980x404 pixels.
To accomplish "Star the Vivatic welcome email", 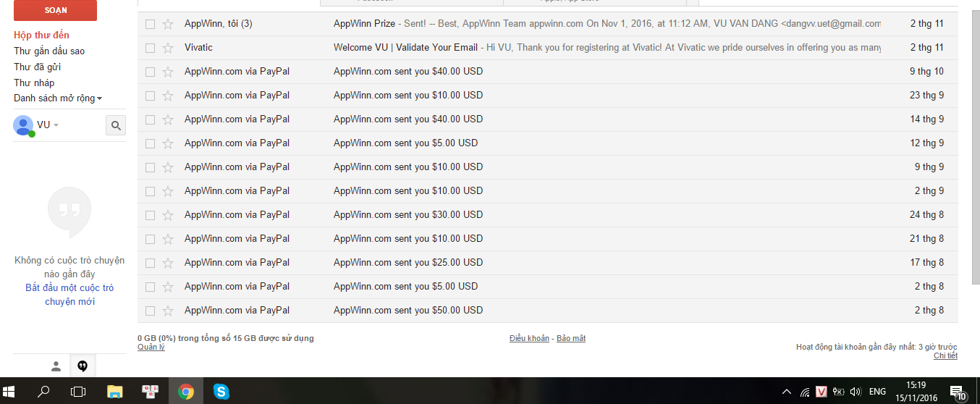I will pos(168,48).
